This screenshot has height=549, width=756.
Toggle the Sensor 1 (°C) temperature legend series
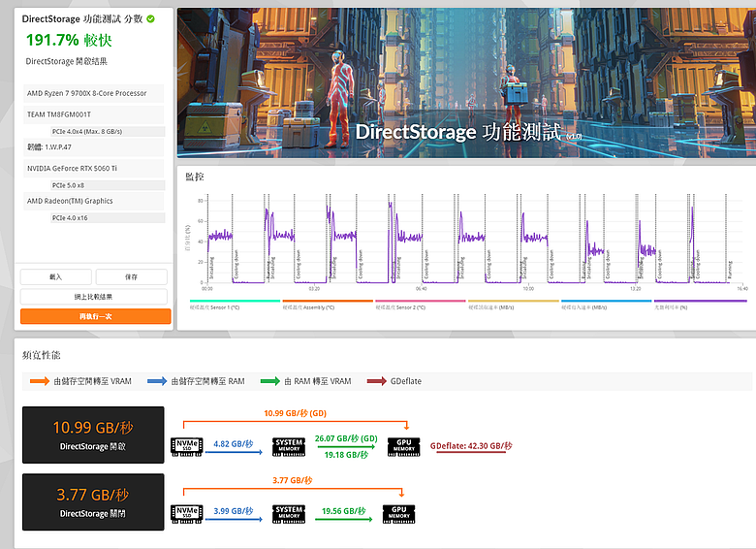pos(235,305)
